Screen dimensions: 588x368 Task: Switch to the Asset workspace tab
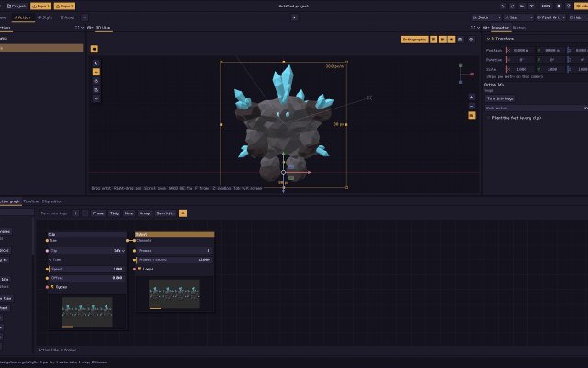pyautogui.click(x=67, y=17)
